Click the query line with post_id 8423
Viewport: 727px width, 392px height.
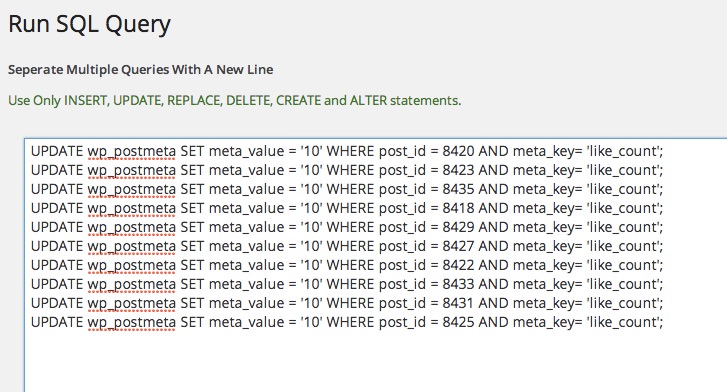tap(347, 170)
